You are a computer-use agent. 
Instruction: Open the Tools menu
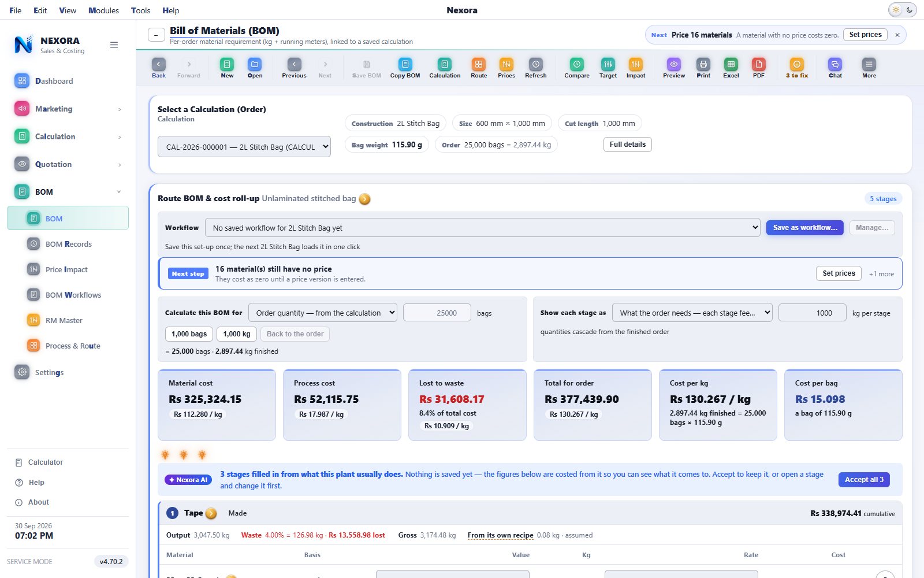pyautogui.click(x=140, y=10)
